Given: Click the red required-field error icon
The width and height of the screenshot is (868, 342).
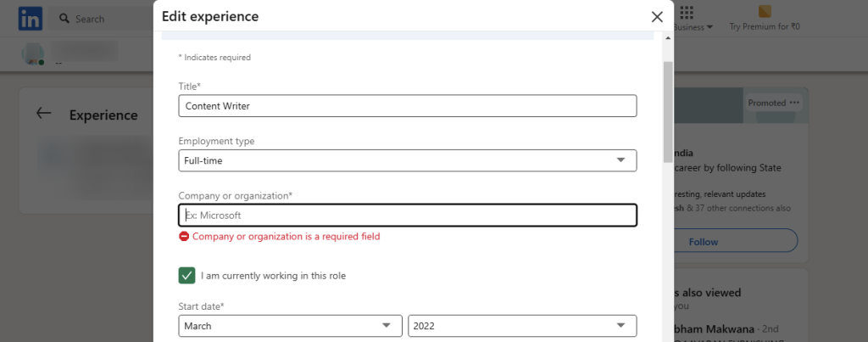Looking at the screenshot, I should (x=184, y=237).
